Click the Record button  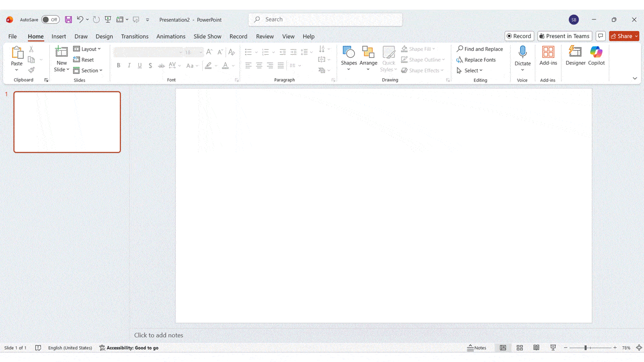coord(519,36)
